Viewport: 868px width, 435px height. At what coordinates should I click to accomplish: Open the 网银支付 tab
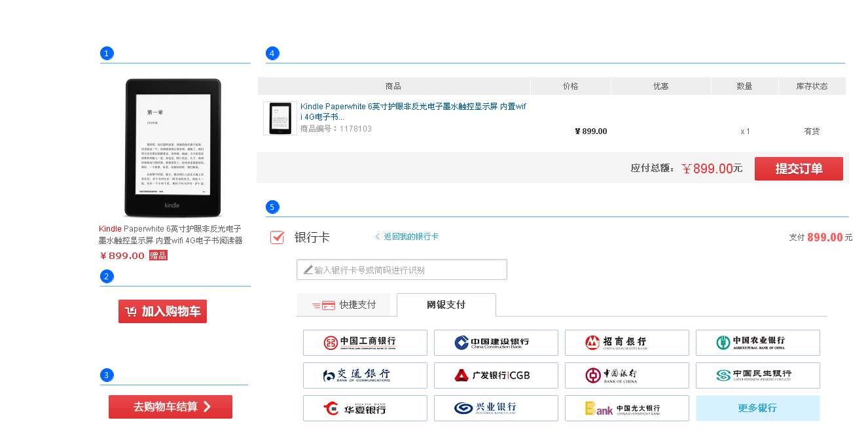[x=446, y=305]
